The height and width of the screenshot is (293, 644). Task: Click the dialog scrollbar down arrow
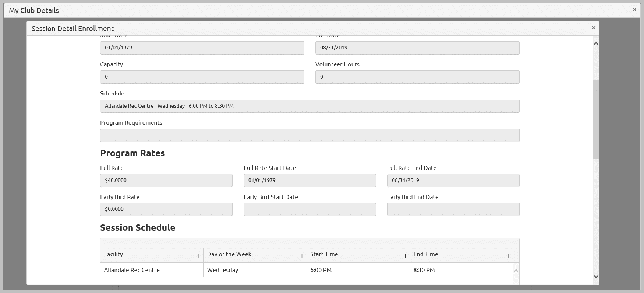tap(596, 276)
